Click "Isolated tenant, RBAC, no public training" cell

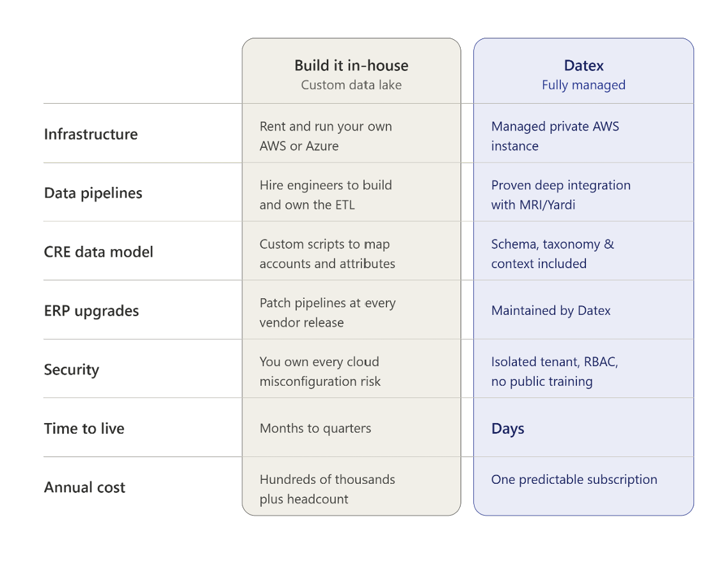point(555,372)
